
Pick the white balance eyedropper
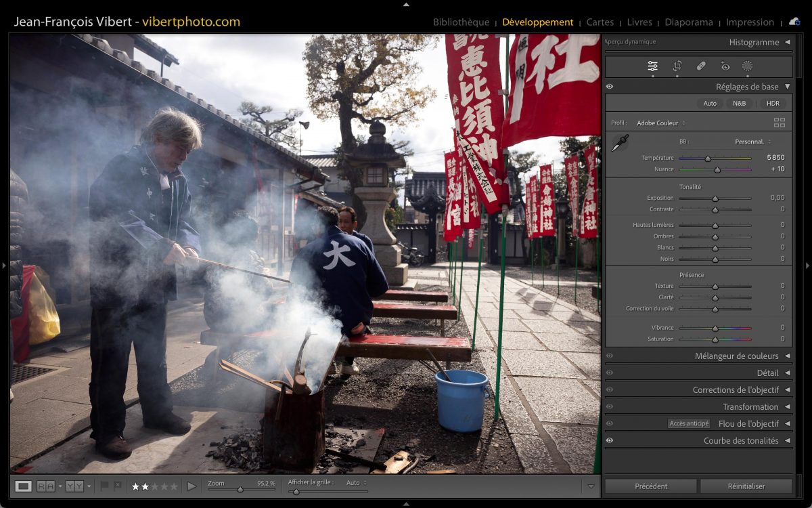619,143
